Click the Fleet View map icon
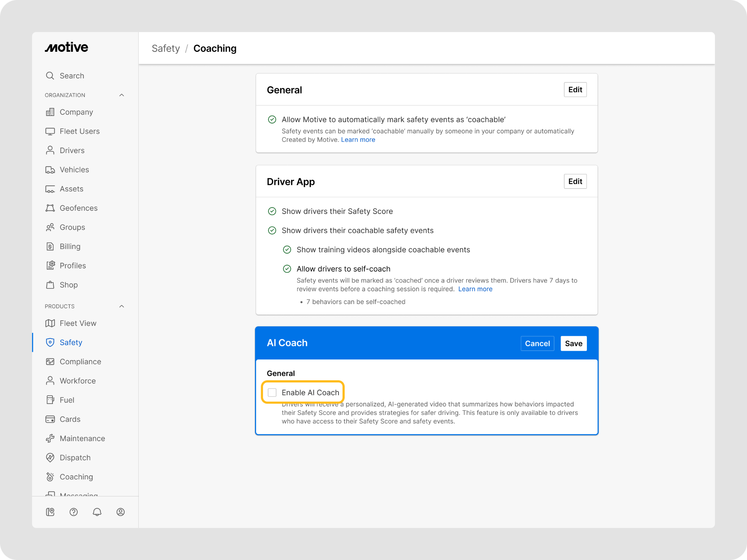 tap(50, 323)
